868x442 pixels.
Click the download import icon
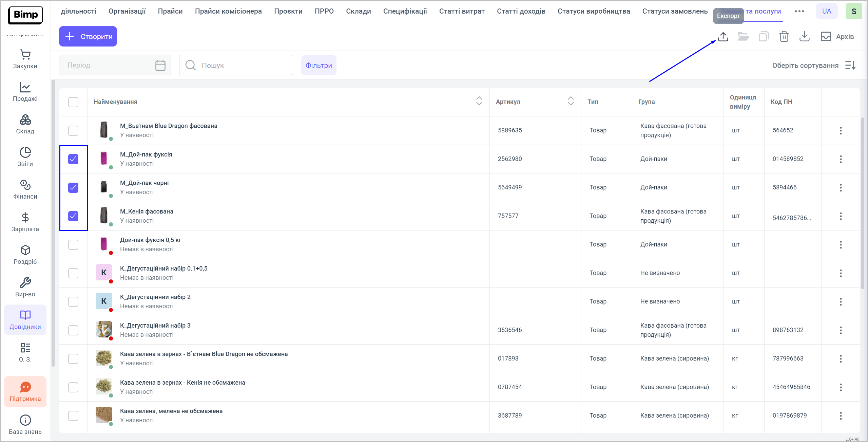pyautogui.click(x=804, y=37)
